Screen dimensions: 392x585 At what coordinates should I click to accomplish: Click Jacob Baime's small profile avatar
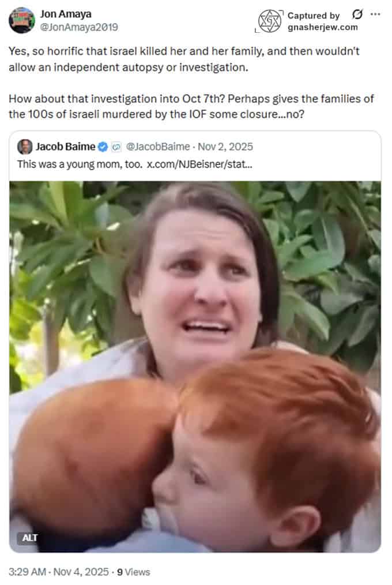[x=25, y=147]
